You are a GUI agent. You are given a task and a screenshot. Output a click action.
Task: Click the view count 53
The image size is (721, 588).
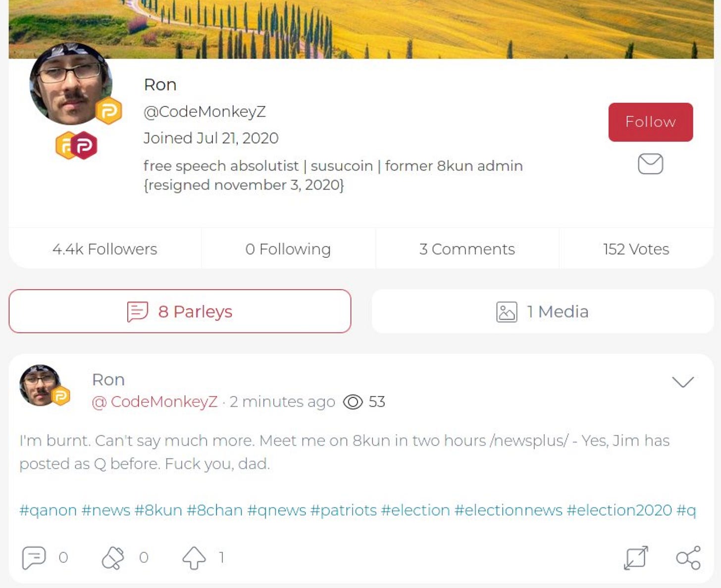[377, 402]
